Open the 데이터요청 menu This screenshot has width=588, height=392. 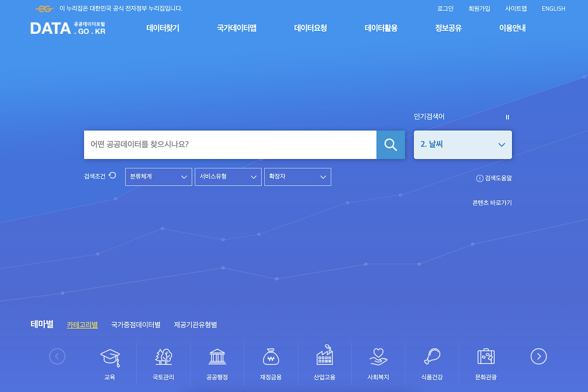coord(311,28)
